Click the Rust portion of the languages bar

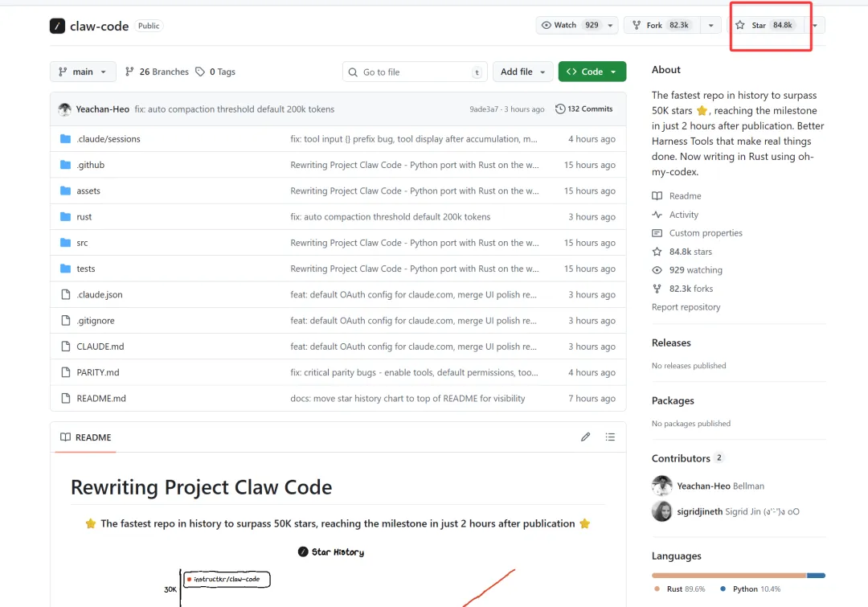pyautogui.click(x=729, y=576)
